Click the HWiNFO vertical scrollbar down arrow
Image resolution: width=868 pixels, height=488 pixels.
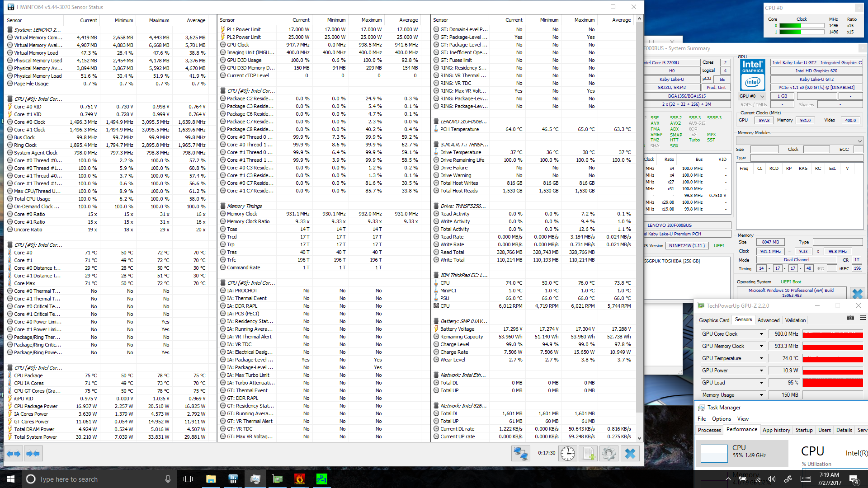(x=639, y=437)
